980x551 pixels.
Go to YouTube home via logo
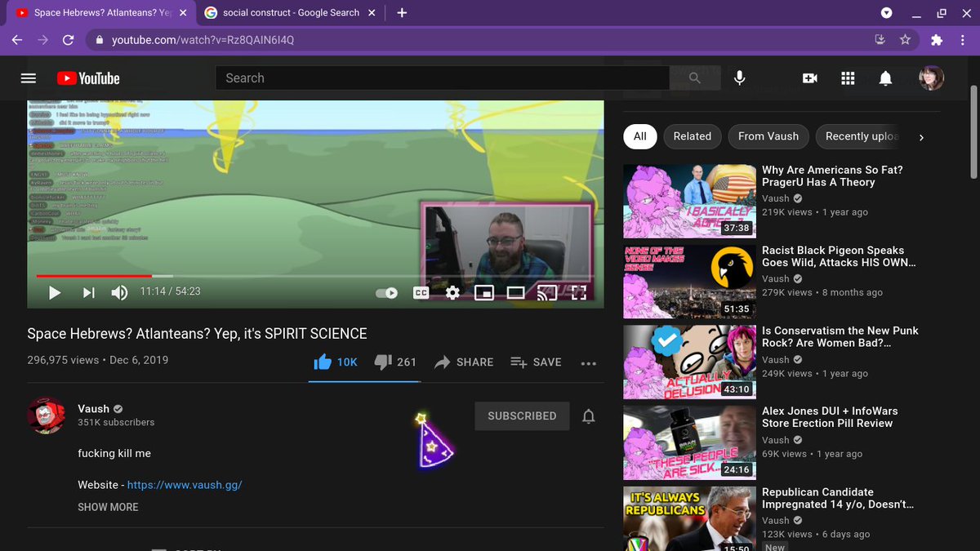(x=88, y=78)
